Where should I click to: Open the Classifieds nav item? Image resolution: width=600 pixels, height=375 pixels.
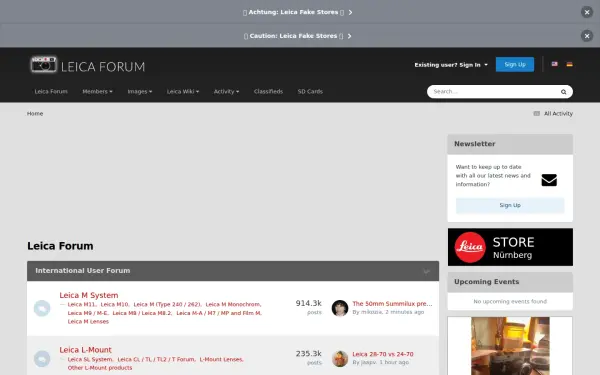(268, 91)
